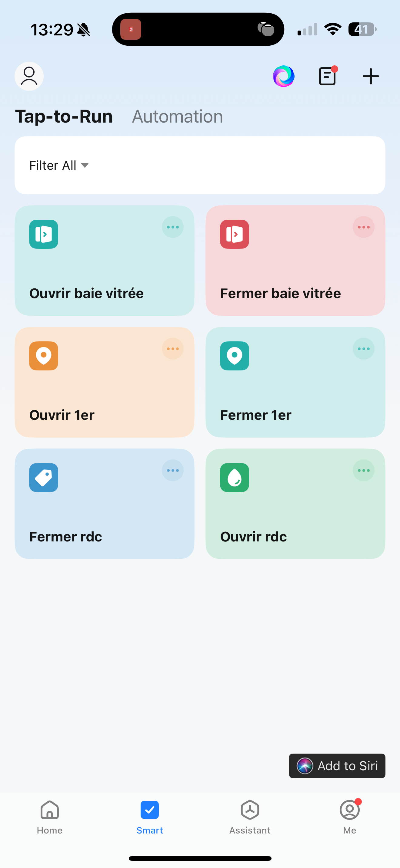Viewport: 400px width, 868px height.
Task: Select the Tap-to-Run tab
Action: 64,117
